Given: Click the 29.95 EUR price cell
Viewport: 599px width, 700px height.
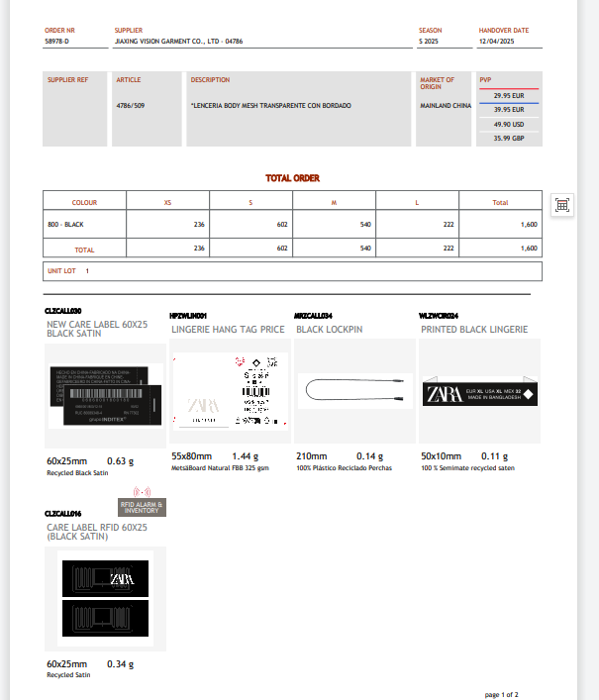Looking at the screenshot, I should pos(509,95).
